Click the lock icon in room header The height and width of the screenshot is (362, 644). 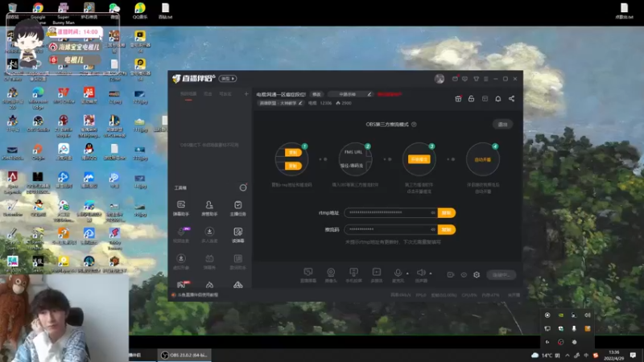click(x=471, y=99)
